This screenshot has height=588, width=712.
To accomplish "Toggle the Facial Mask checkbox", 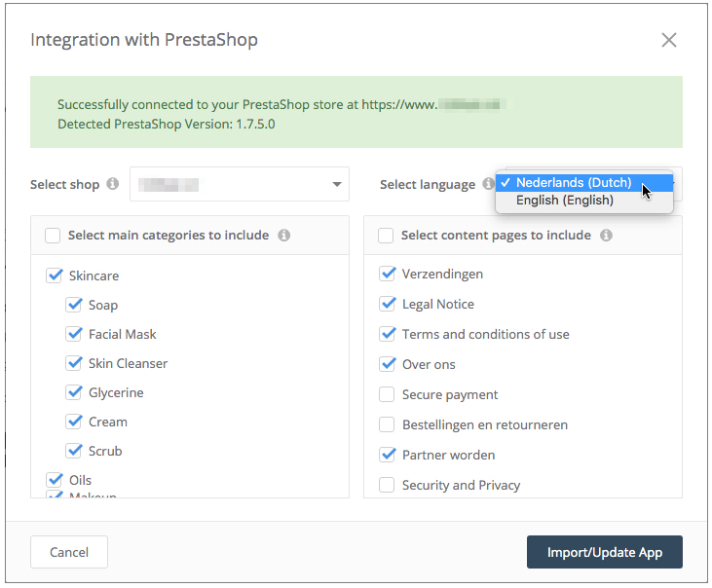I will (74, 334).
